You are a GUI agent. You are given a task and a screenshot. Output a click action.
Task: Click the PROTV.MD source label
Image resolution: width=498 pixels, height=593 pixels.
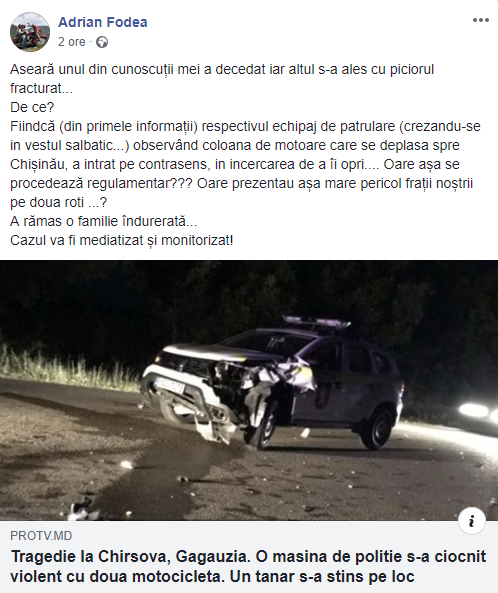pyautogui.click(x=41, y=536)
